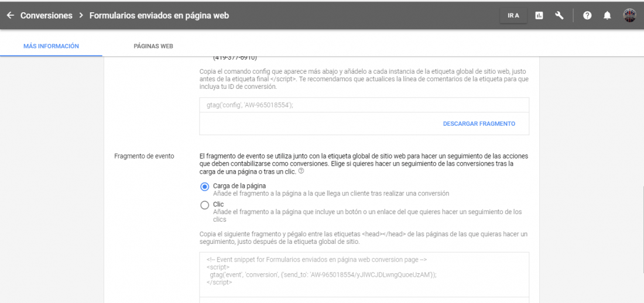Select Carga de la página radio button
Screen dimensions: 644x303
pos(204,187)
